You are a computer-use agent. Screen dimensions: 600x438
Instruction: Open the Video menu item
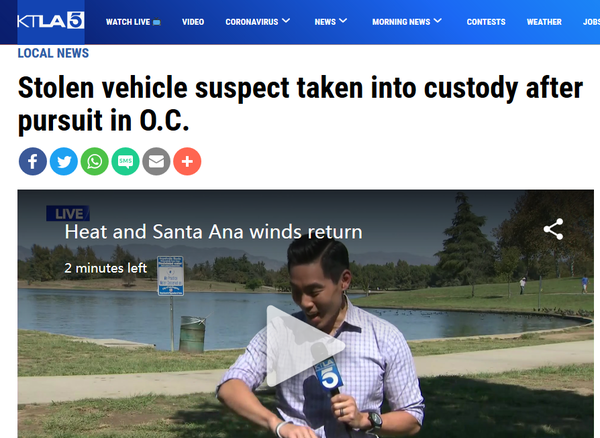click(193, 22)
